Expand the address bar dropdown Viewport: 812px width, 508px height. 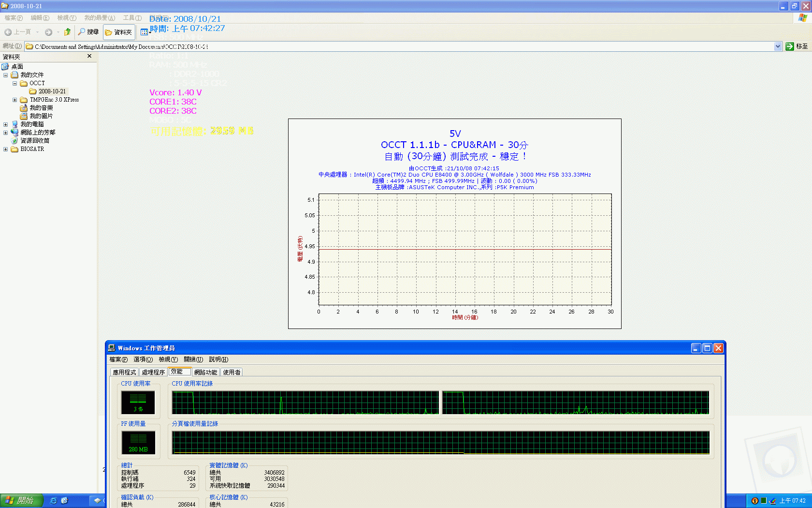(778, 46)
